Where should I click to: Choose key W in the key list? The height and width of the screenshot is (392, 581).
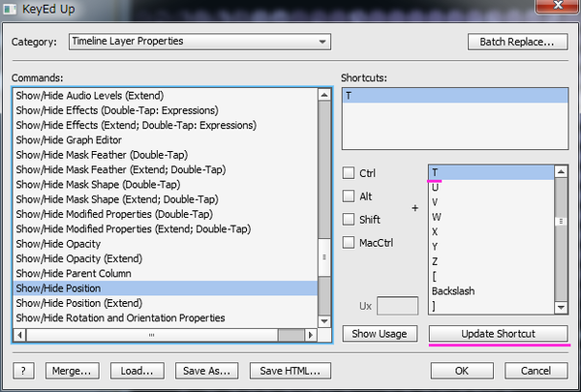tap(491, 217)
